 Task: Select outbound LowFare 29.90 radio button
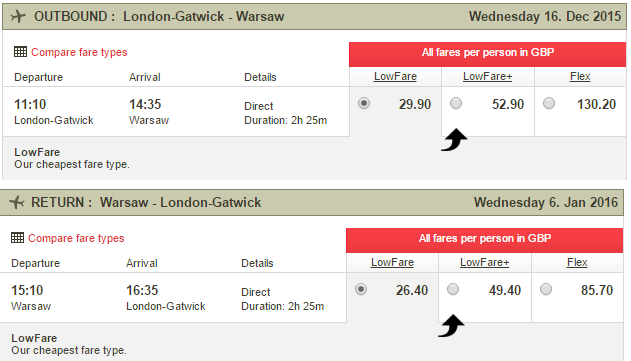(364, 103)
